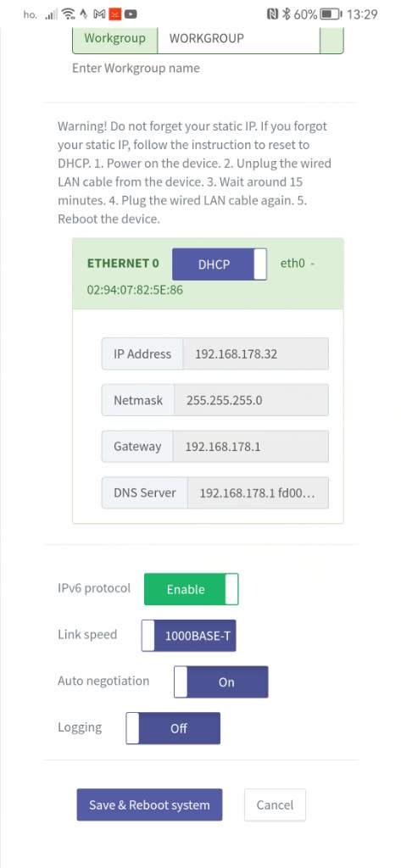Click the Save & Reboot system button
Viewport: 401px width, 868px height.
(x=149, y=804)
